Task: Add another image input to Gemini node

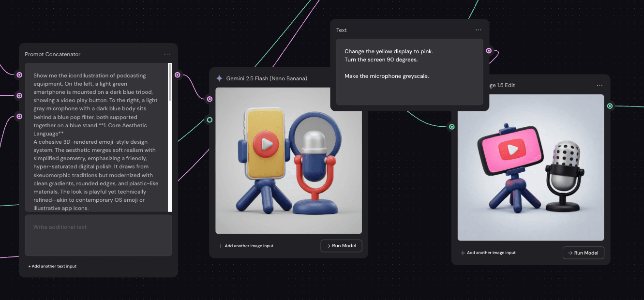Action: [x=246, y=246]
